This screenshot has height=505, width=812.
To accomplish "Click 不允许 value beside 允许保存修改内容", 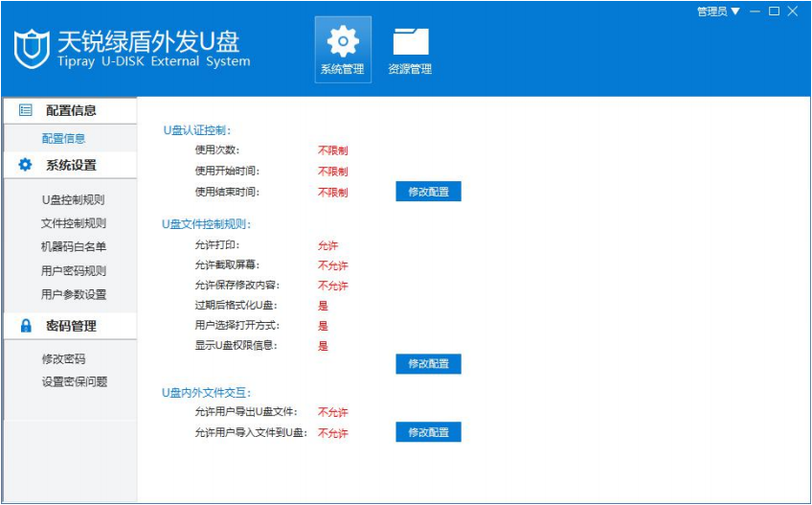I will click(x=332, y=286).
